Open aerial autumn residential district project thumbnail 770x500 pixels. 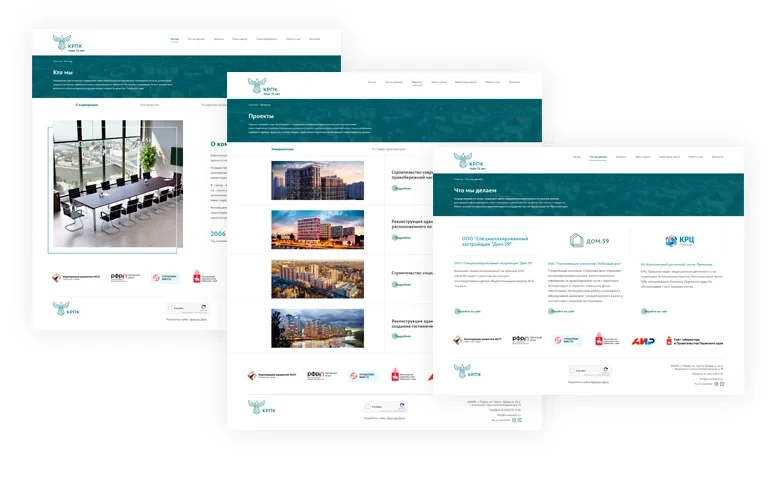318,279
